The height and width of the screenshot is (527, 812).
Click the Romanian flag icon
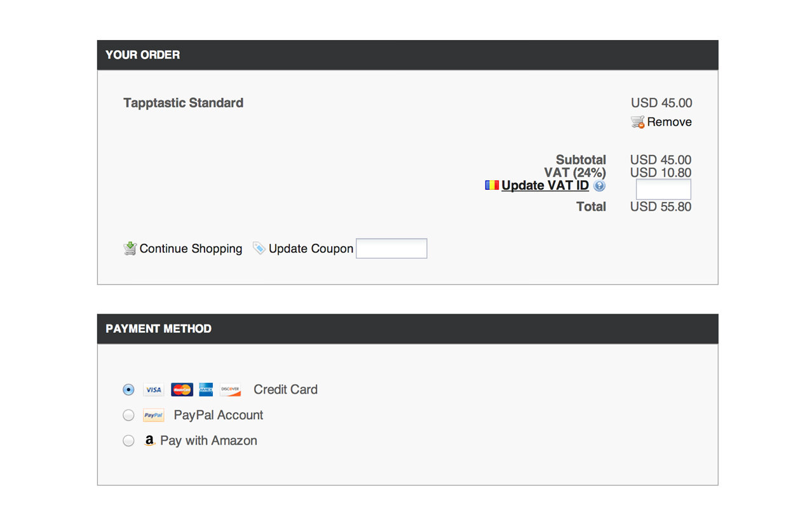click(492, 185)
